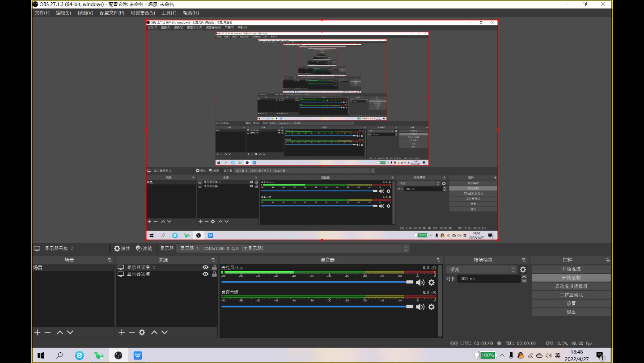Viewport: 644px width, 363px height.
Task: Show hidden tray icons with the chevron
Action: (502, 356)
